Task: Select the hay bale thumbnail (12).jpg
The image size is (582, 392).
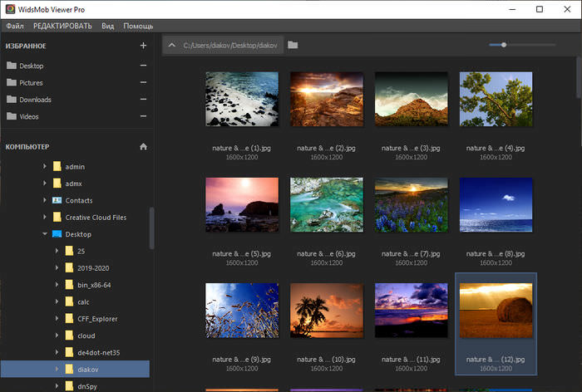Action: 496,311
